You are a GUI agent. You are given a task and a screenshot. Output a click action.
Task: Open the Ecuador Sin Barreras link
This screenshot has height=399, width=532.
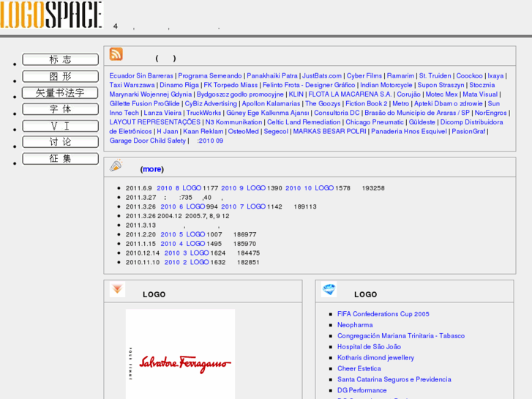click(141, 75)
